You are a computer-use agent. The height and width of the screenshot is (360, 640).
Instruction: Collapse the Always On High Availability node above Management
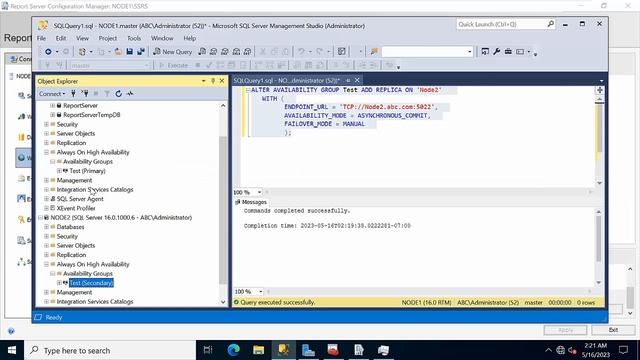[x=46, y=152]
